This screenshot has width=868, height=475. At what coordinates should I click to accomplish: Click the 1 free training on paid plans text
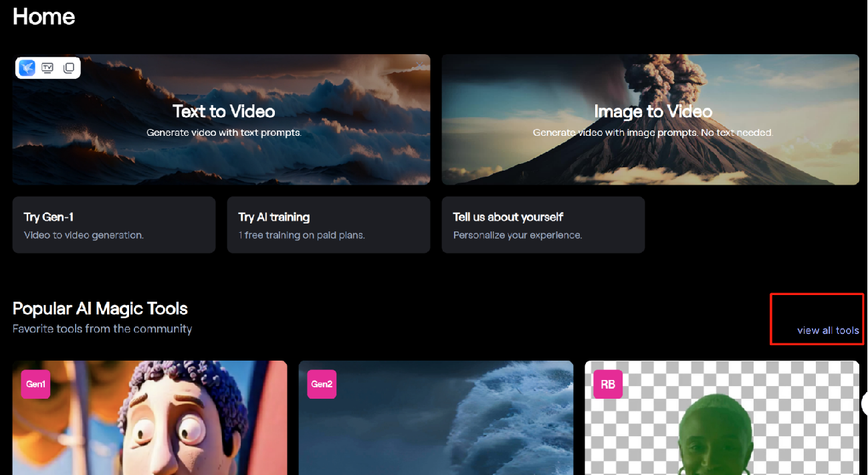302,235
